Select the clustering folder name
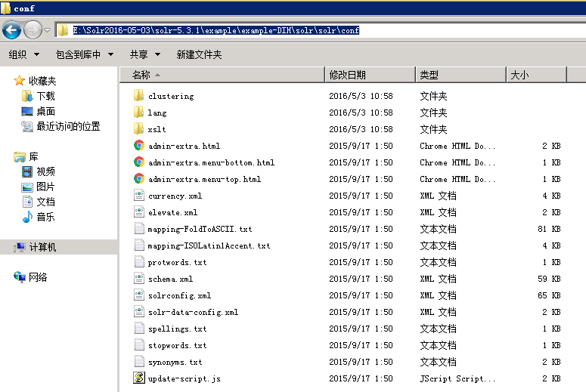The width and height of the screenshot is (586, 392). click(x=171, y=97)
